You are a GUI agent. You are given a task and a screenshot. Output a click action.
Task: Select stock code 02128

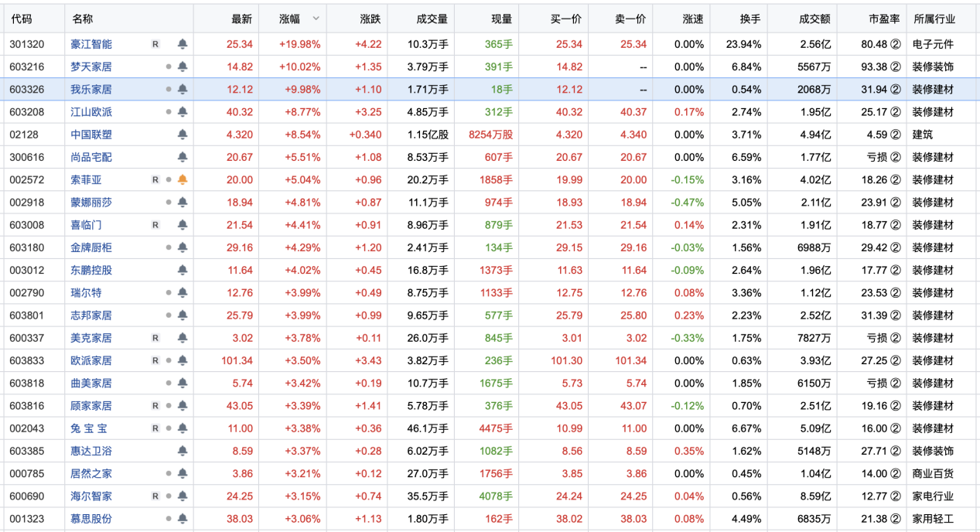coord(24,135)
